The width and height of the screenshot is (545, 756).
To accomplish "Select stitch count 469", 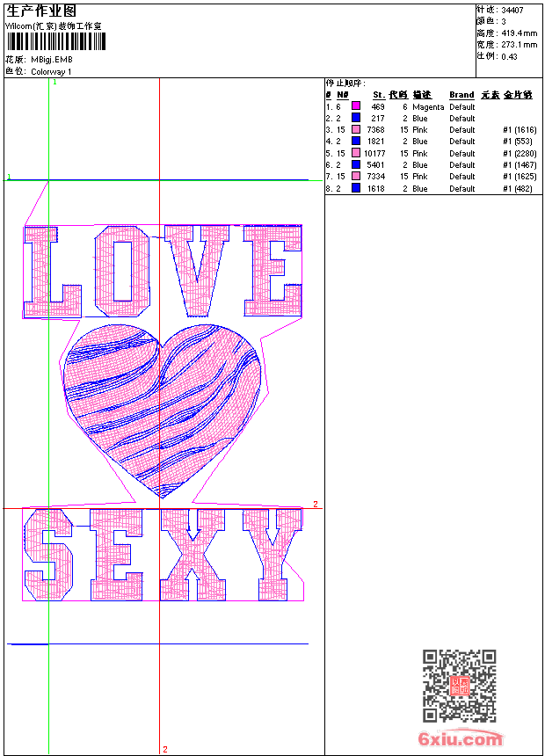I will (x=378, y=107).
